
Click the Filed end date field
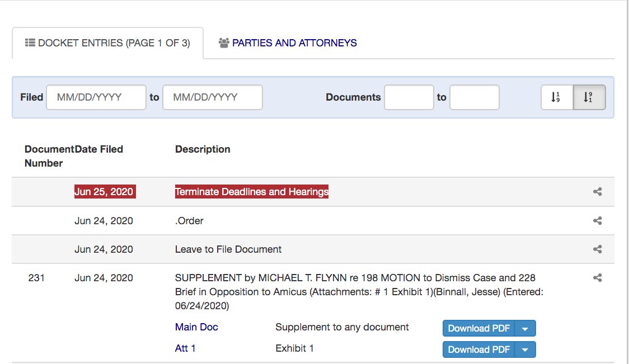(213, 97)
